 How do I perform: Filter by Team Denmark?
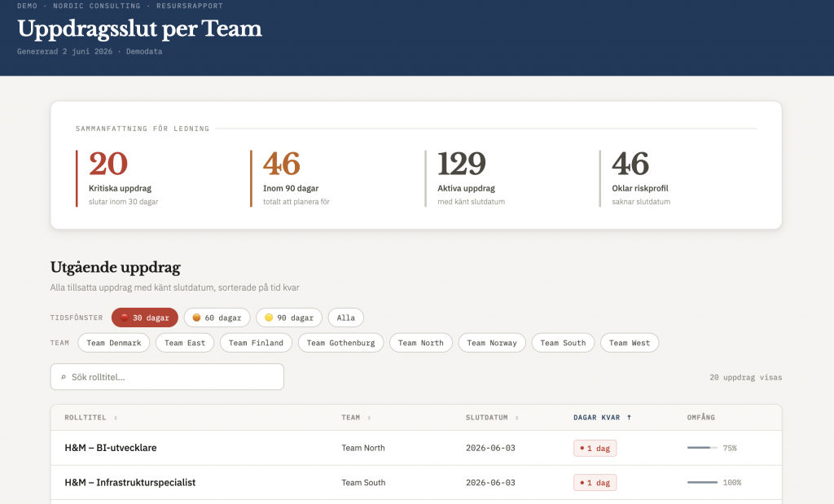[x=114, y=343]
